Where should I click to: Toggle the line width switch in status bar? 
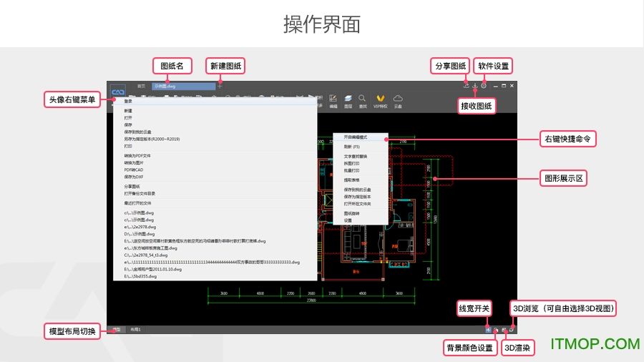[x=488, y=329]
